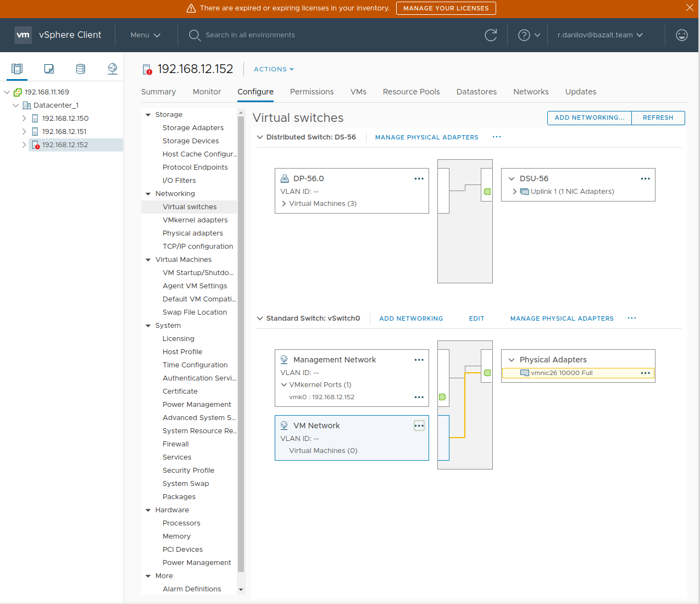700x604 pixels.
Task: Expand Uplink 1 NIC adapters
Action: tap(515, 192)
